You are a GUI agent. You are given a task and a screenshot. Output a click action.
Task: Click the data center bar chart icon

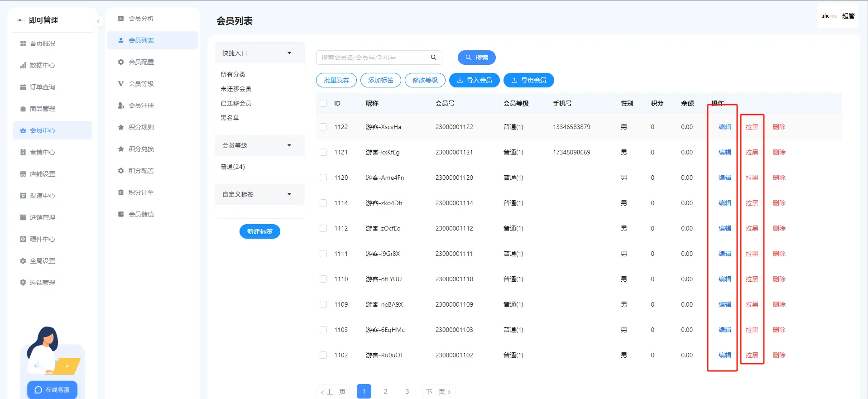tap(23, 65)
